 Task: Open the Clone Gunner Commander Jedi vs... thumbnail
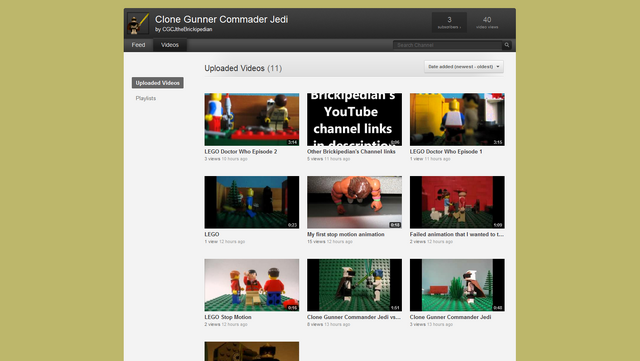(x=354, y=285)
